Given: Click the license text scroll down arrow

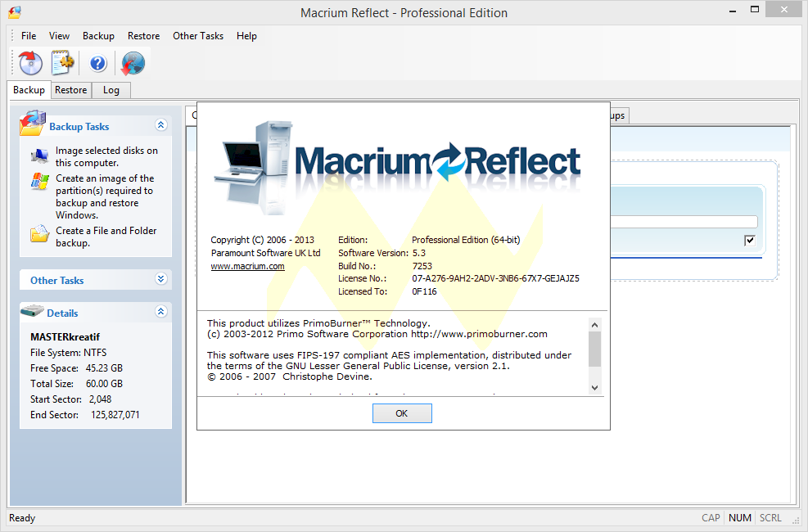Looking at the screenshot, I should click(x=594, y=388).
